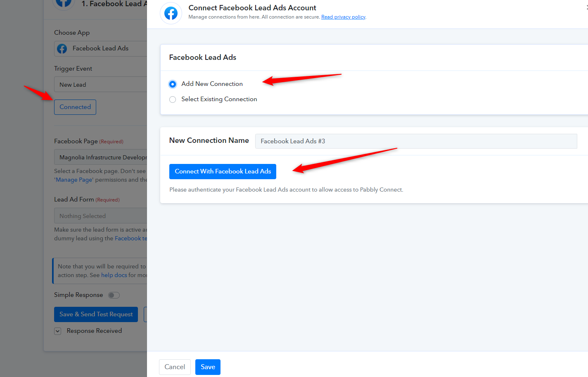Screen dimensions: 588x377
Task: Click the 'New Connection Name' label
Action: pos(209,141)
